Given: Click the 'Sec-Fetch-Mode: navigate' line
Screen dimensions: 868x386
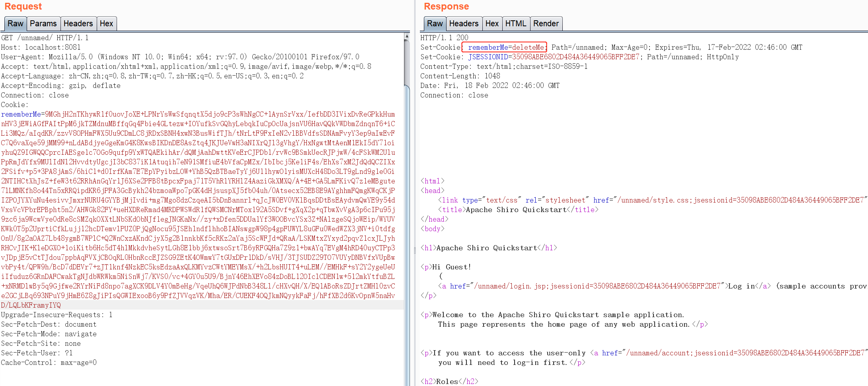Looking at the screenshot, I should click(49, 334).
